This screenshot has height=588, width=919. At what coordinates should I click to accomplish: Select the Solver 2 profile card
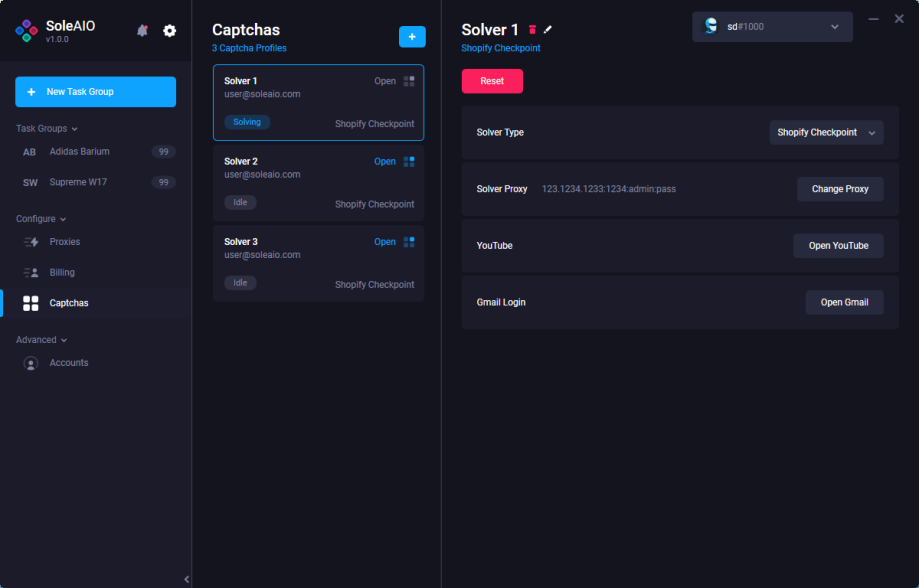pos(318,183)
